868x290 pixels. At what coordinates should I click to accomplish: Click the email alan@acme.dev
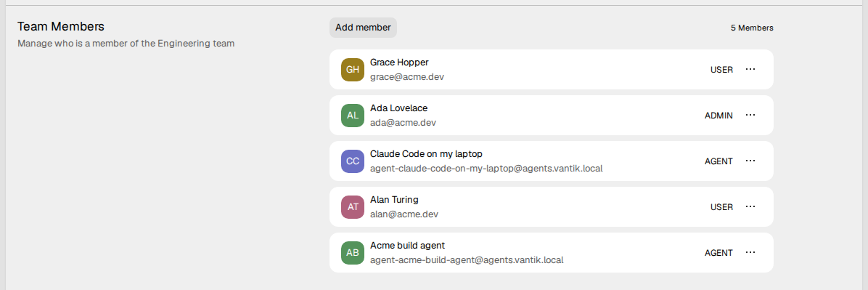404,214
